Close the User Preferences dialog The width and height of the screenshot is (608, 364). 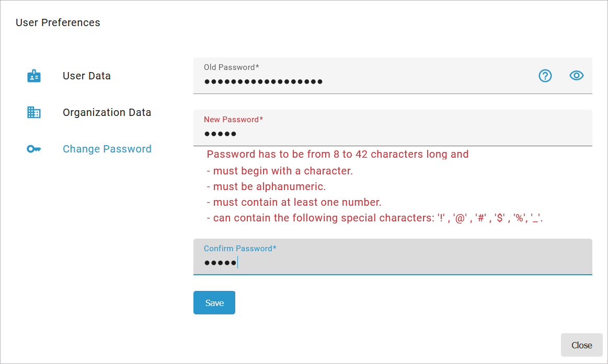coord(581,345)
